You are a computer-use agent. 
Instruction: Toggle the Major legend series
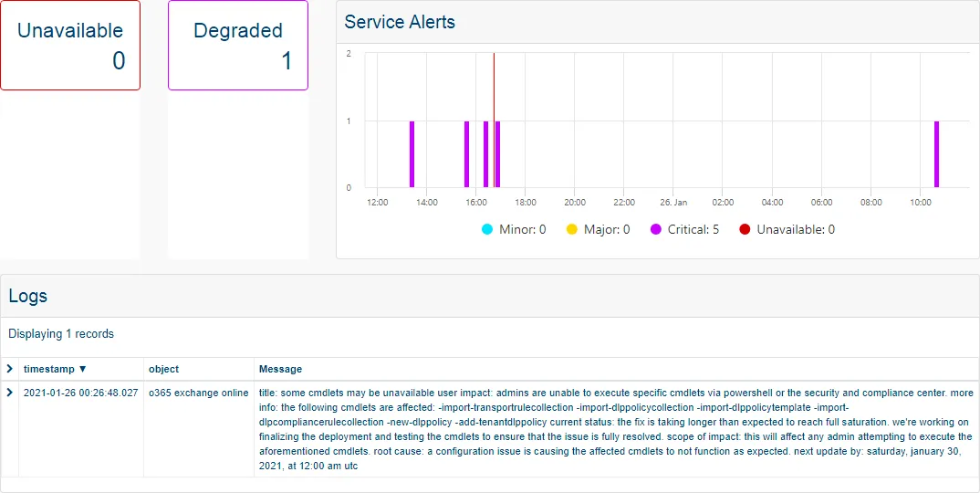(x=598, y=229)
